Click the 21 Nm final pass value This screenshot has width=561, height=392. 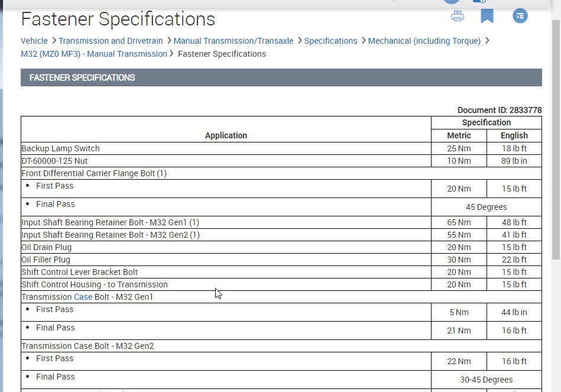click(x=459, y=331)
